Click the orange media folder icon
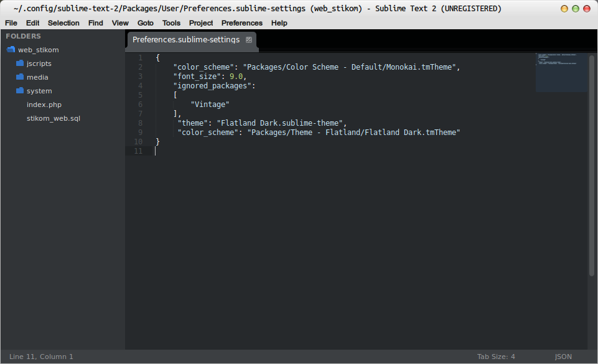 coord(19,77)
